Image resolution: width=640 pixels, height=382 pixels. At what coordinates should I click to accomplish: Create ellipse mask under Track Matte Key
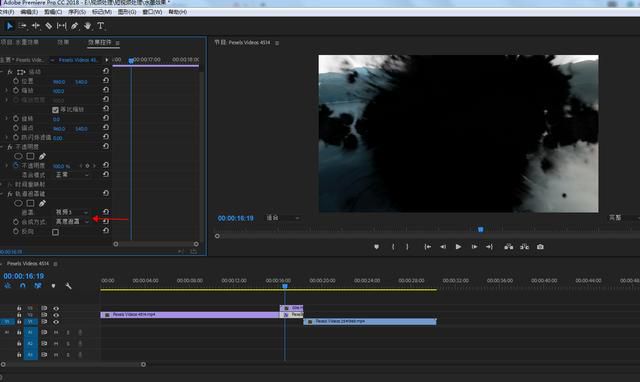(x=18, y=203)
